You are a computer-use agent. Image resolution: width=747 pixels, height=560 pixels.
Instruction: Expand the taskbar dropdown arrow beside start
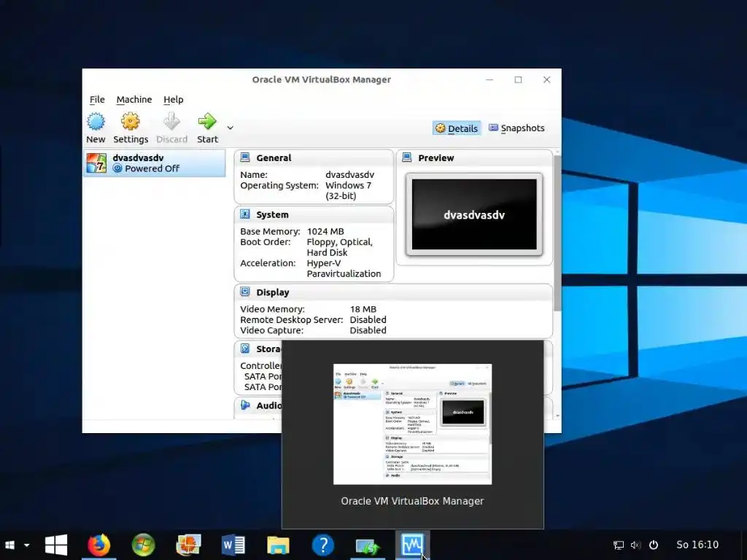27,545
